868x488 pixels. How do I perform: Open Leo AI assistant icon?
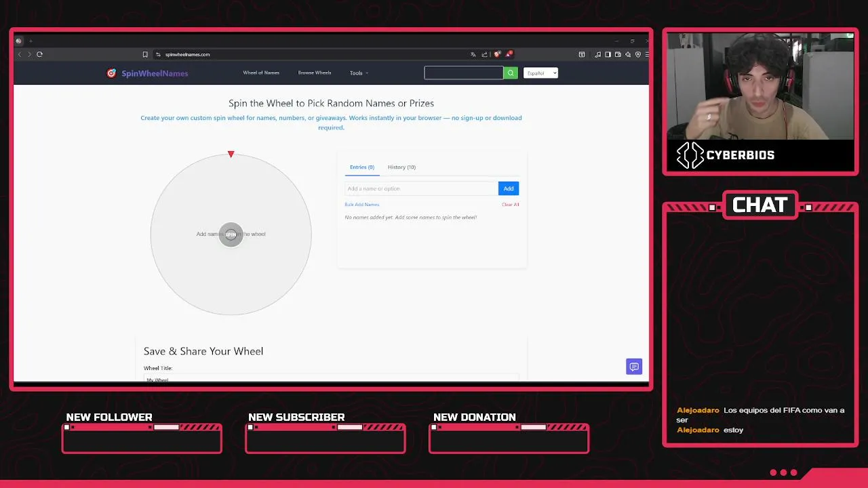point(628,54)
